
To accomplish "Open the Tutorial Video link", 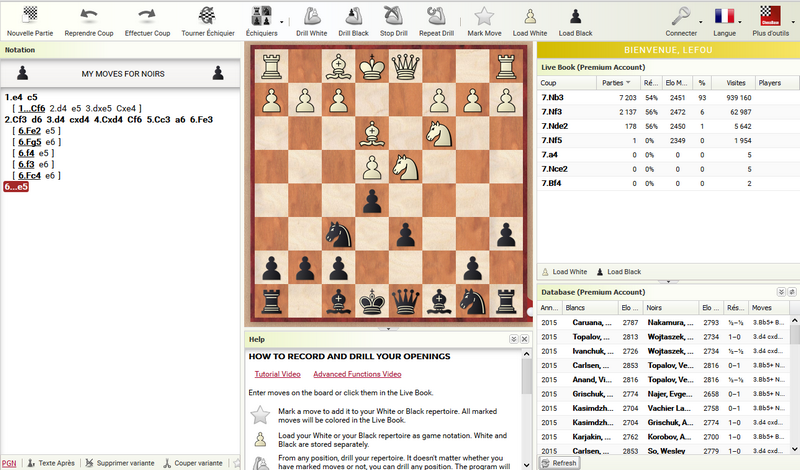I will tap(277, 374).
